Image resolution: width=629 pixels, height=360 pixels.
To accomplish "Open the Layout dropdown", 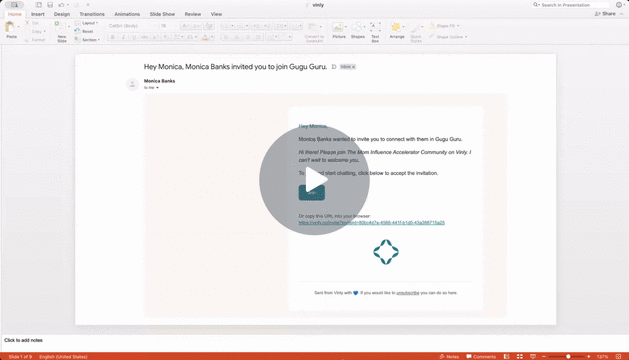I will click(86, 23).
